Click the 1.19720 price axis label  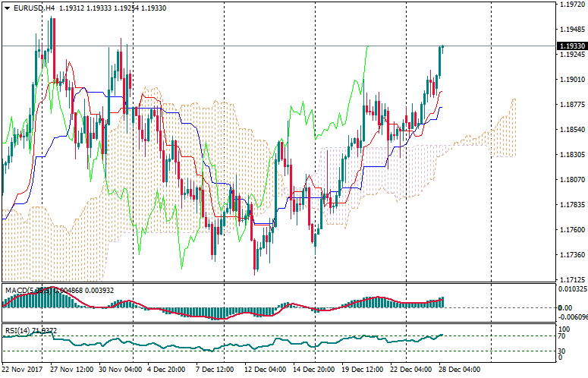[x=571, y=5]
